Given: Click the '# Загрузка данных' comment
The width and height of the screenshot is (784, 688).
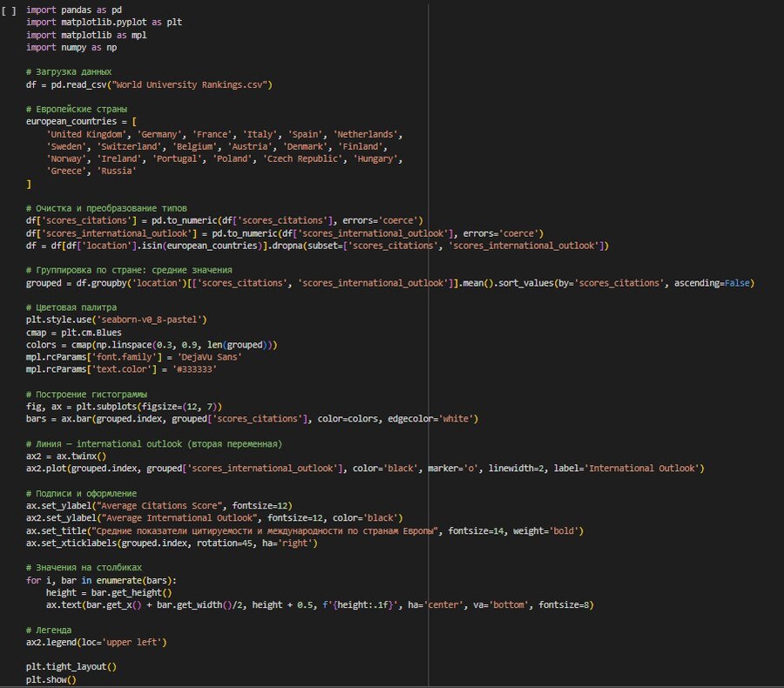Looking at the screenshot, I should pos(69,72).
